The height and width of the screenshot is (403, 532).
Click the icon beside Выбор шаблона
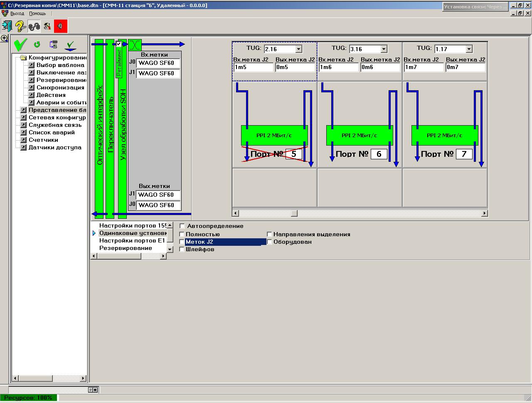click(x=31, y=65)
